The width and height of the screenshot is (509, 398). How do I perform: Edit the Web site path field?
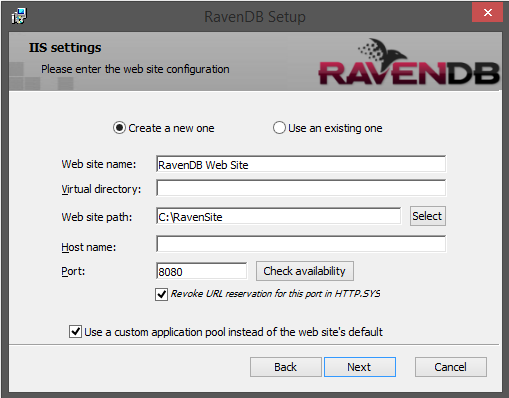(278, 216)
